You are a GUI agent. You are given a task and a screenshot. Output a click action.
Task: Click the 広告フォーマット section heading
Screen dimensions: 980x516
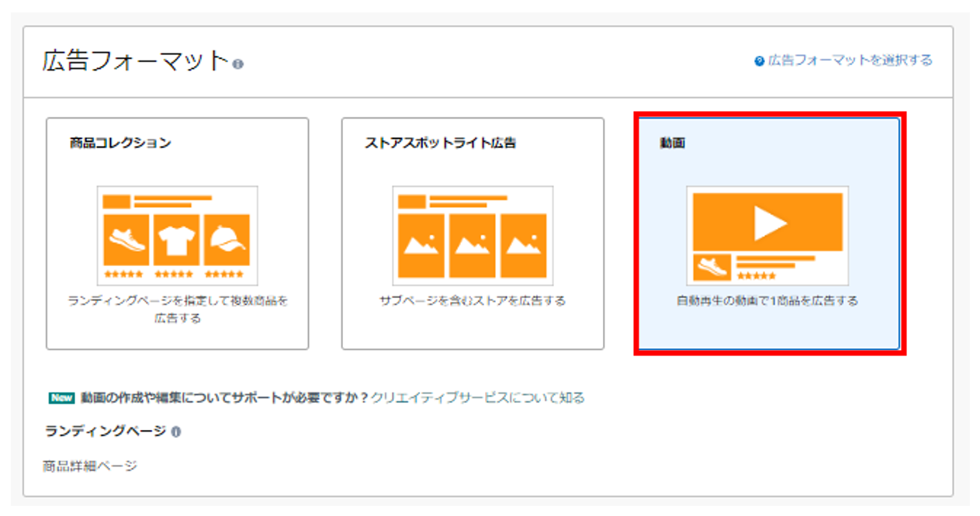tap(136, 61)
